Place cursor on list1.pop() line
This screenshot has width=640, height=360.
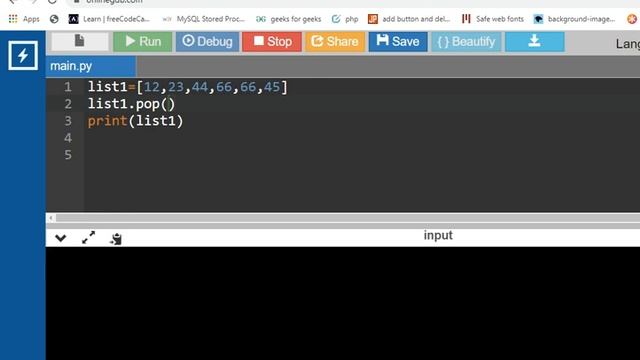(x=131, y=104)
